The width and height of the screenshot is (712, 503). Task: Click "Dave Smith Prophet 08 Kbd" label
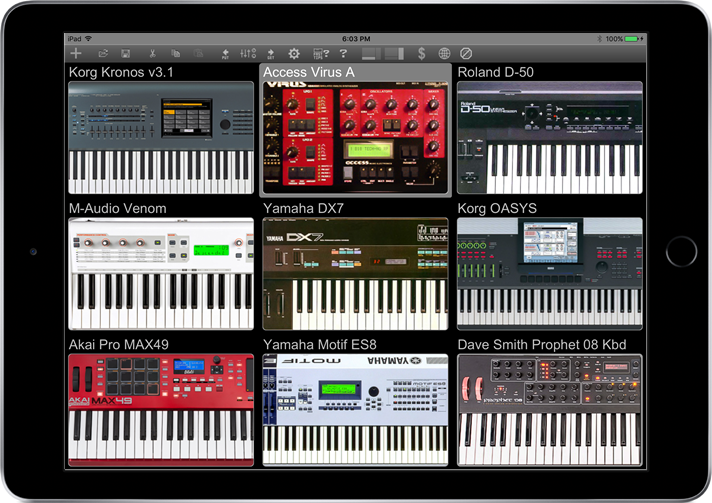(542, 345)
